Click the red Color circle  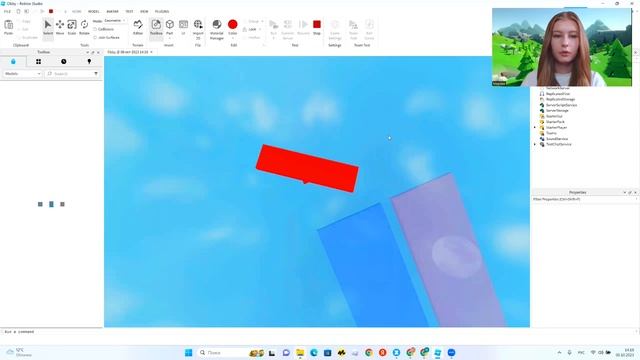click(x=233, y=24)
